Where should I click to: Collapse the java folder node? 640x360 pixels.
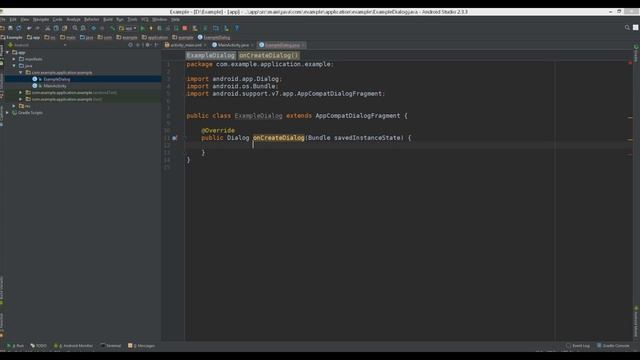[14, 66]
